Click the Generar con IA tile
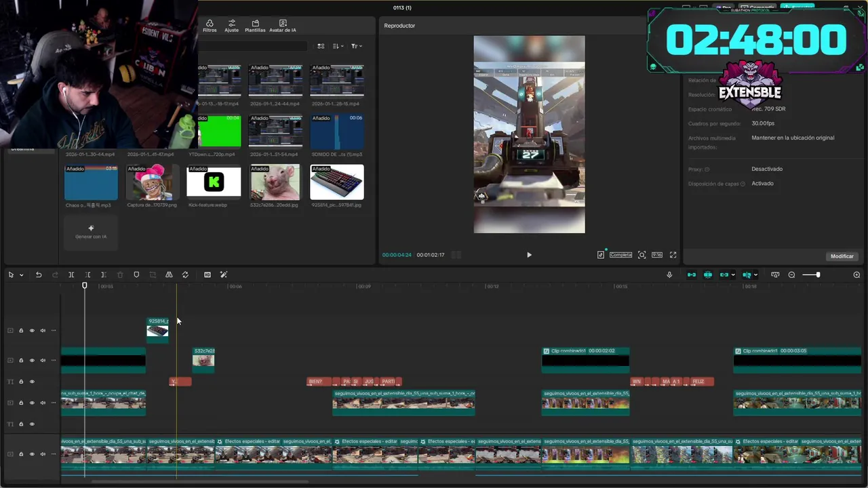The height and width of the screenshot is (488, 868). (x=91, y=232)
